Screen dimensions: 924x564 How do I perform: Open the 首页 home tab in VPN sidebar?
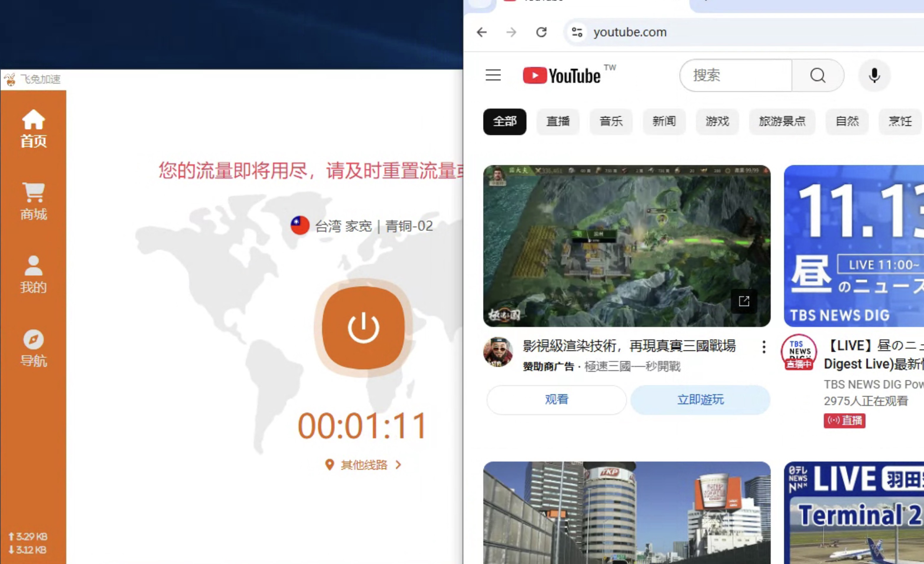(x=33, y=128)
